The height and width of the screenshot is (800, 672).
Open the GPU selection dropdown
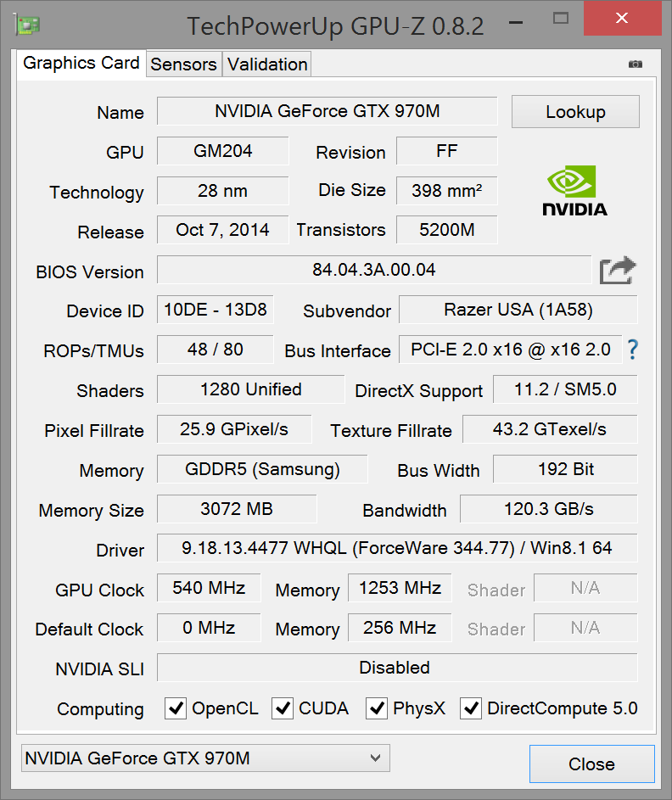[x=205, y=758]
